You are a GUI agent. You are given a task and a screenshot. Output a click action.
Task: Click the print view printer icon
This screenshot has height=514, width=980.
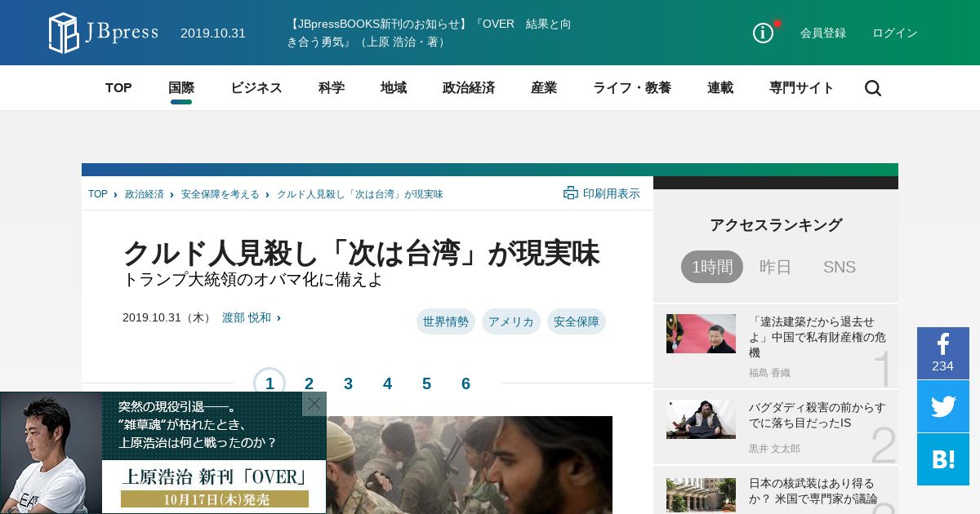tap(571, 193)
